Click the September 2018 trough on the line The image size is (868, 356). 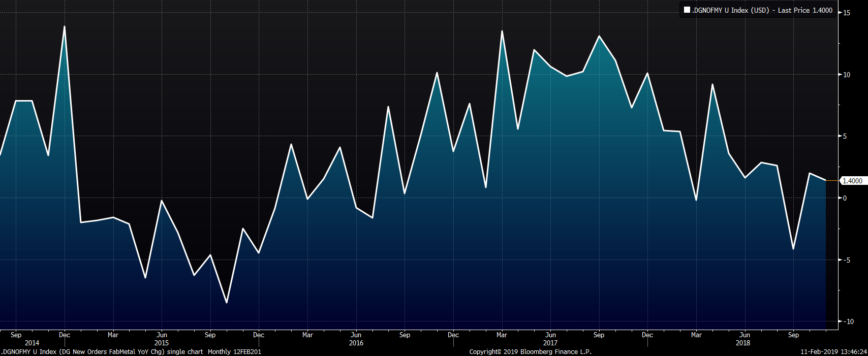pyautogui.click(x=793, y=249)
